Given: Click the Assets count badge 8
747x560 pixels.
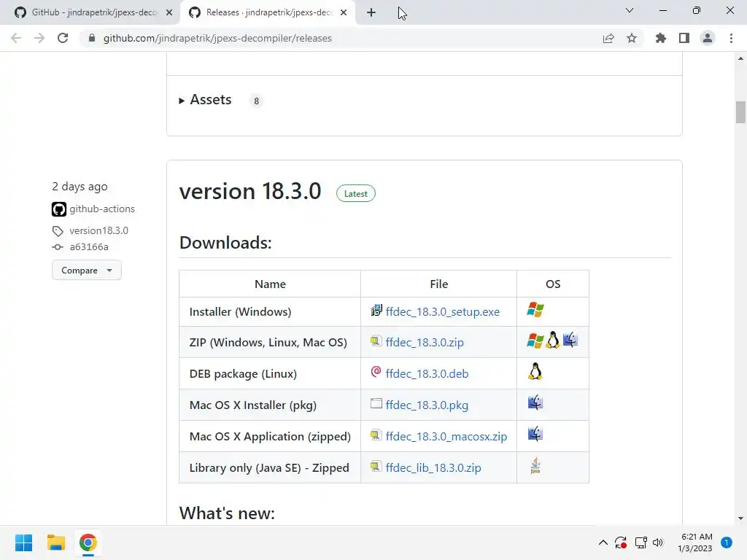Looking at the screenshot, I should 256,101.
